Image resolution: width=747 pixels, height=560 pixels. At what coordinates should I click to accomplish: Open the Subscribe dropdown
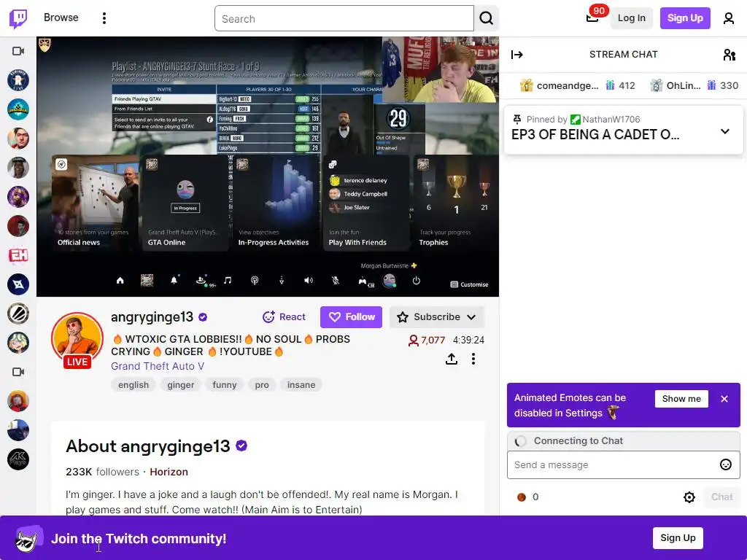(x=436, y=317)
